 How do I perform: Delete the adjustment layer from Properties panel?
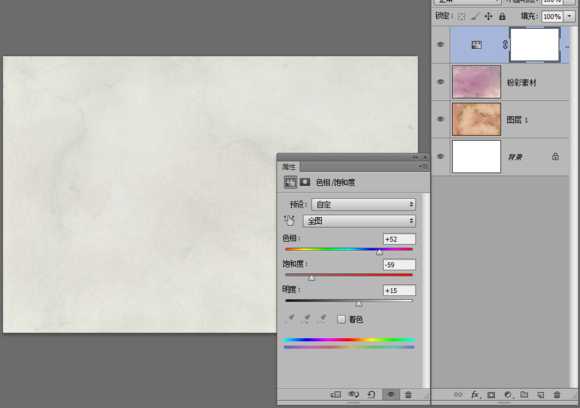[408, 395]
